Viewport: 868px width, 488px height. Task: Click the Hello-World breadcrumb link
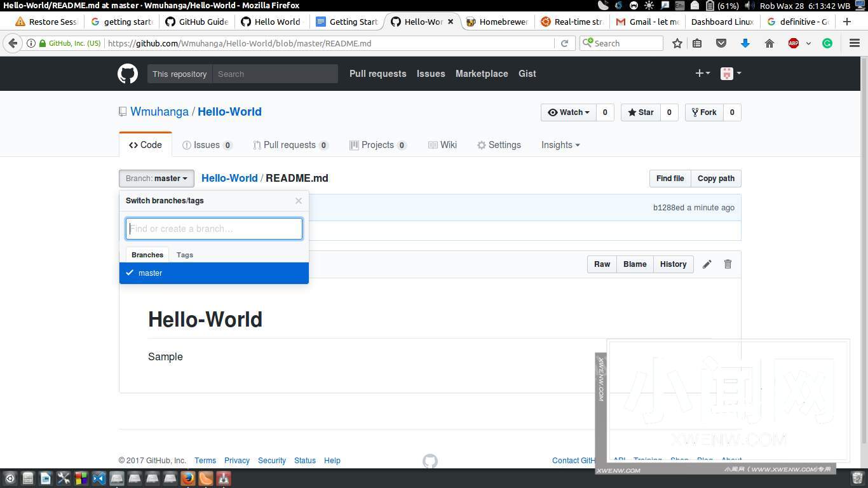click(x=229, y=179)
